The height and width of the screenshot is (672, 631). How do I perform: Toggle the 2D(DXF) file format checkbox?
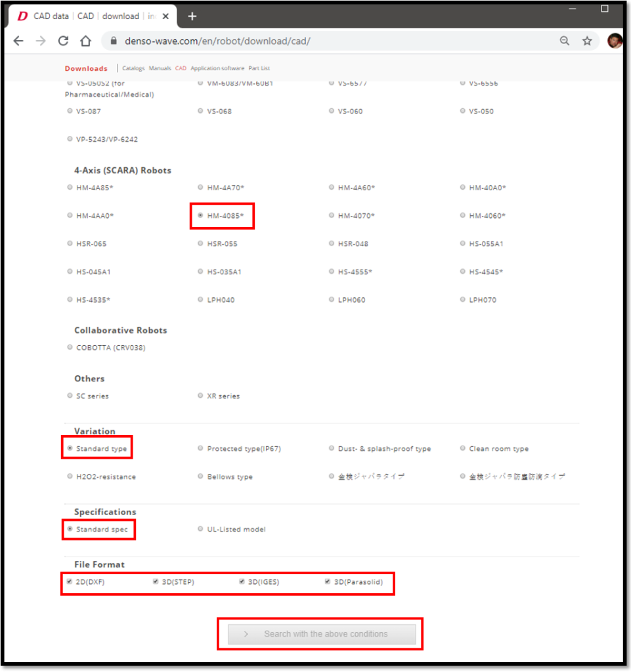pos(70,581)
